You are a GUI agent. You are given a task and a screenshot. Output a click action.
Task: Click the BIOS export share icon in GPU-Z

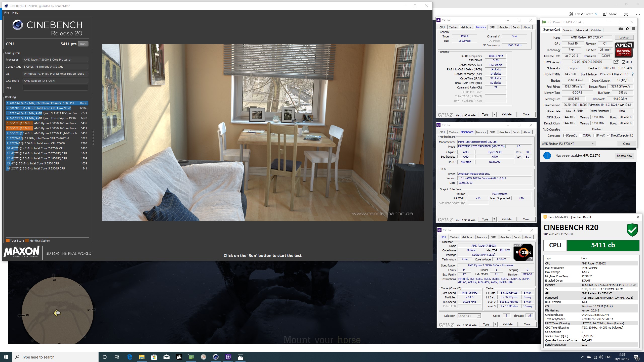[x=616, y=62]
